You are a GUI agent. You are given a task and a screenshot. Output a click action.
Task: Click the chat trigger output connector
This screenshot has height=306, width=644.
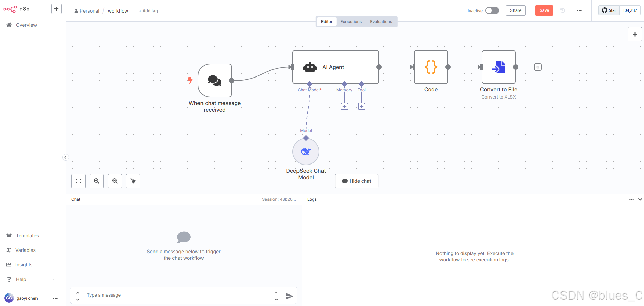click(232, 81)
